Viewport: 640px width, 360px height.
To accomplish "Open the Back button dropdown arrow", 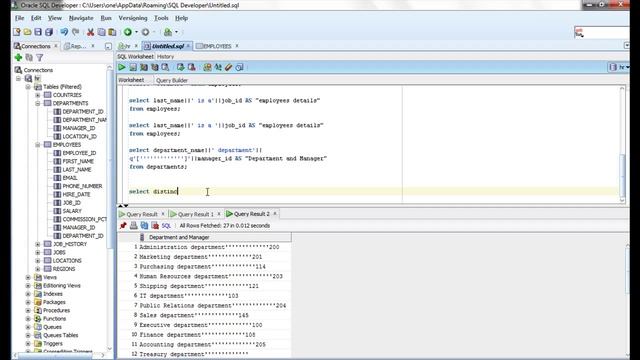I will click(136, 32).
